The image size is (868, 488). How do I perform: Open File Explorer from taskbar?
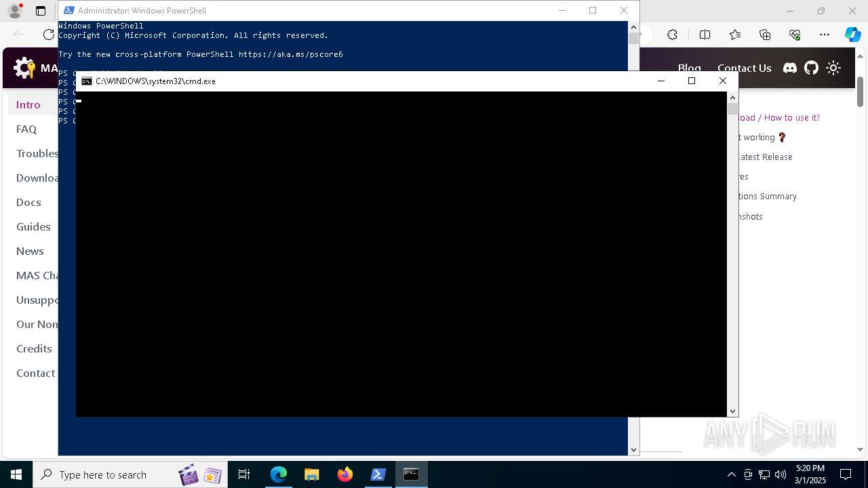pos(311,474)
